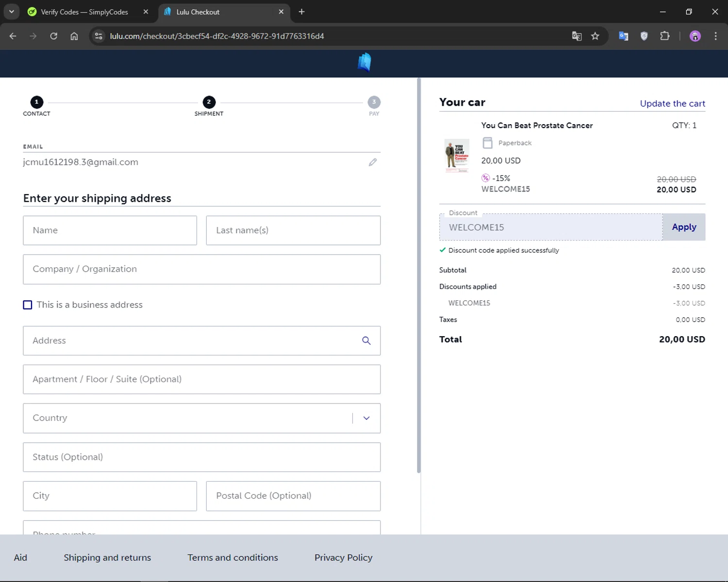Click the Lulu logo in header

(364, 63)
